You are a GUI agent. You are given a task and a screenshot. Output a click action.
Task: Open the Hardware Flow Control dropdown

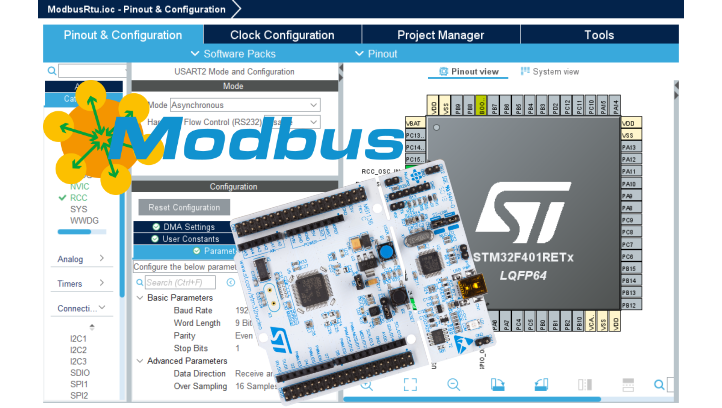(291, 122)
